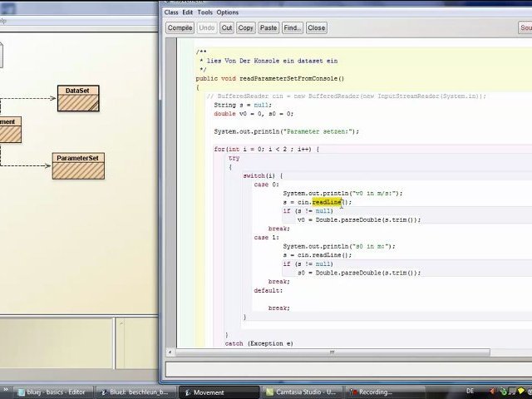This screenshot has height=399, width=532.
Task: Select the DataSet class box
Action: point(78,98)
